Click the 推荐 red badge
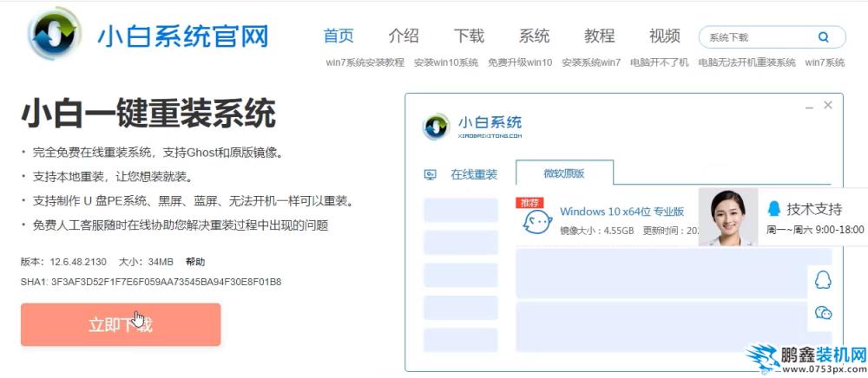Viewport: 868px width, 378px height. point(529,203)
